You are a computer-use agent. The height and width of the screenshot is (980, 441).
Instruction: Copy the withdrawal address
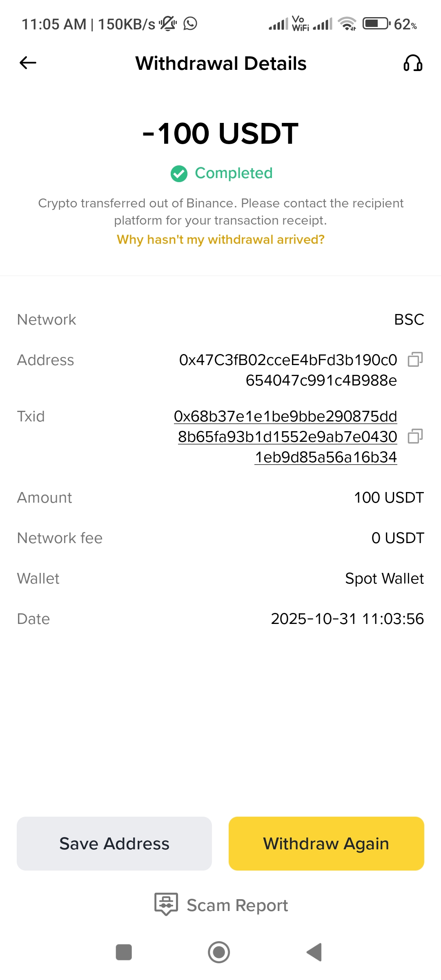click(415, 360)
